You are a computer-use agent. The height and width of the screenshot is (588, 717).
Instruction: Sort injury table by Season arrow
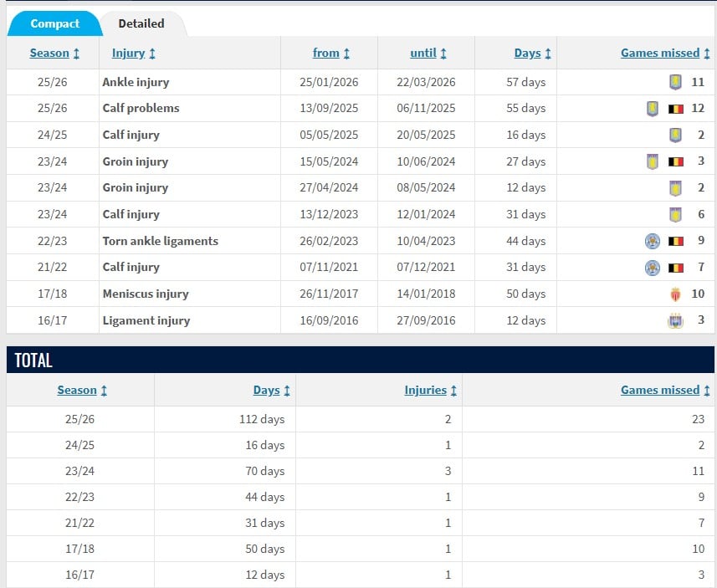click(76, 54)
